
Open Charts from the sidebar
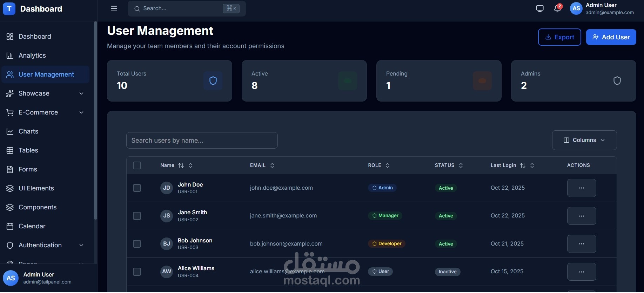(x=45, y=131)
